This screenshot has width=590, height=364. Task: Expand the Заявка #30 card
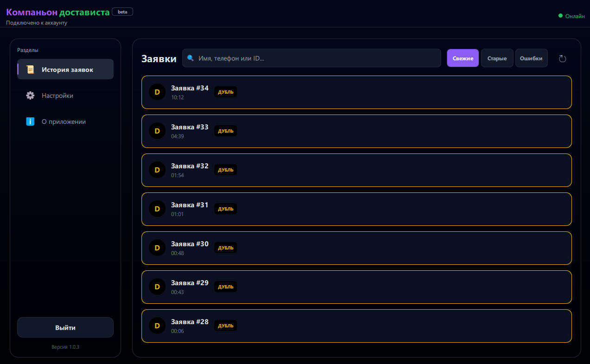click(x=356, y=248)
